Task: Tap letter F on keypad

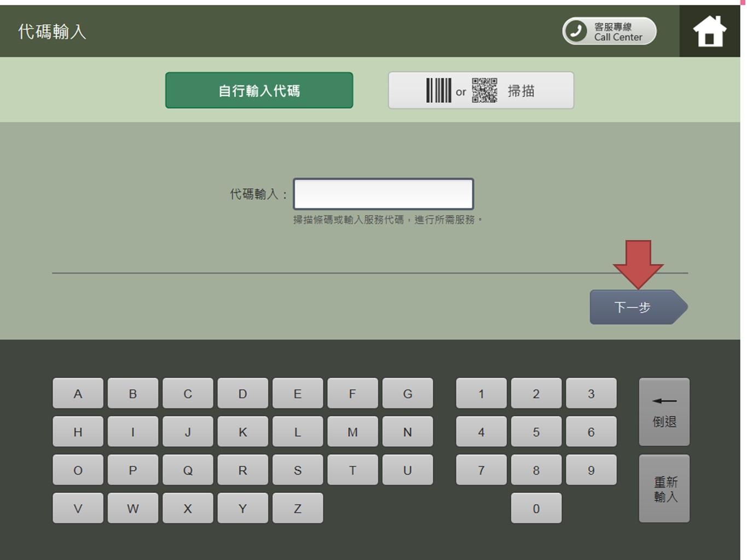Action: pyautogui.click(x=352, y=393)
